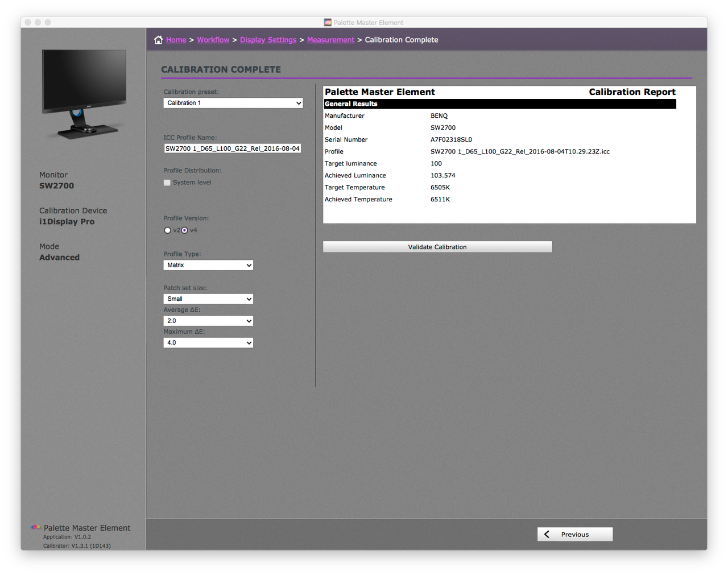Click the i1Display Pro calibration device label
This screenshot has height=575, width=728.
pyautogui.click(x=67, y=222)
